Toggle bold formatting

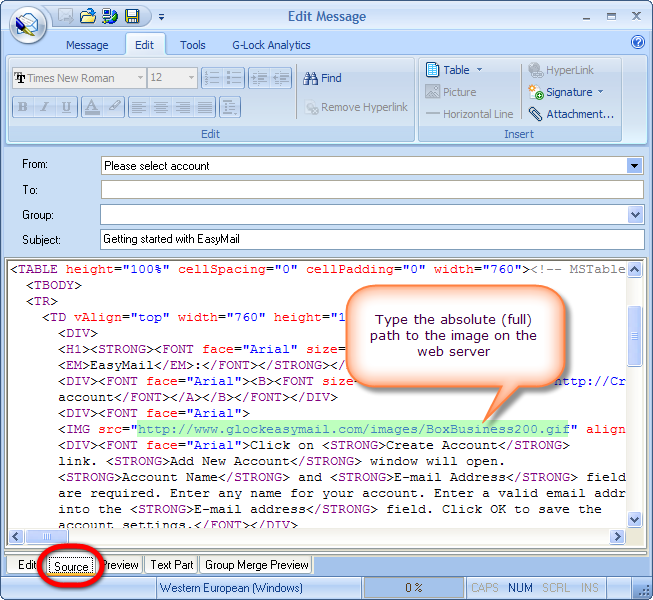23,107
